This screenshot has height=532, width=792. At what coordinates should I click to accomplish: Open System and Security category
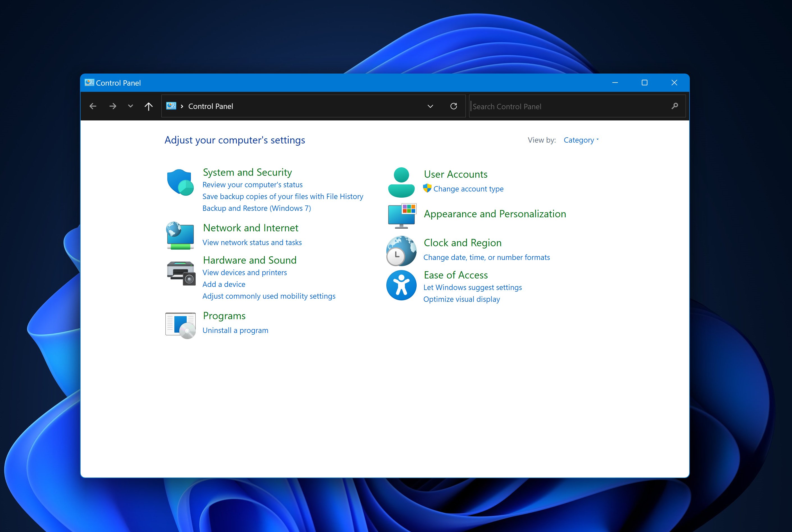(x=247, y=172)
